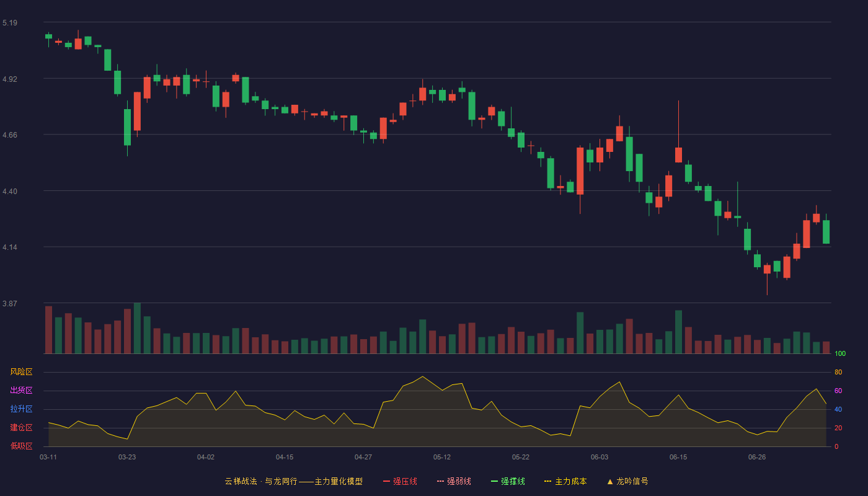Click the 风险区 zone label
868x496 pixels.
click(x=21, y=372)
